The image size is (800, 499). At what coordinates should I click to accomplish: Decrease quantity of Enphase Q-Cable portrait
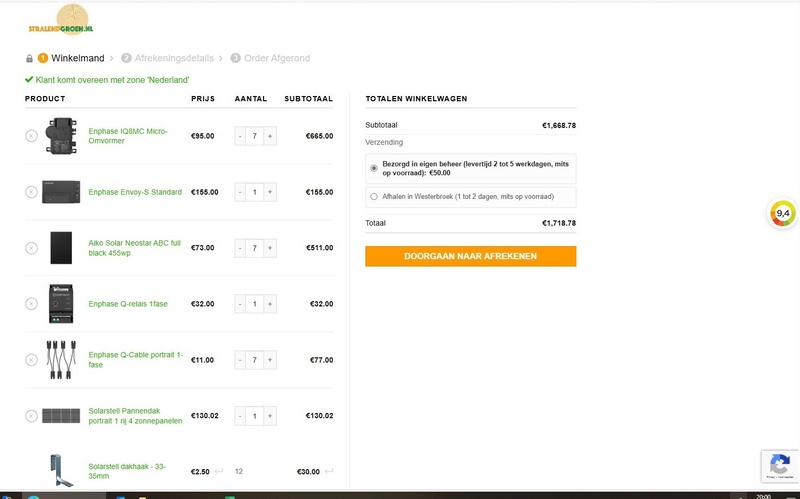[240, 360]
